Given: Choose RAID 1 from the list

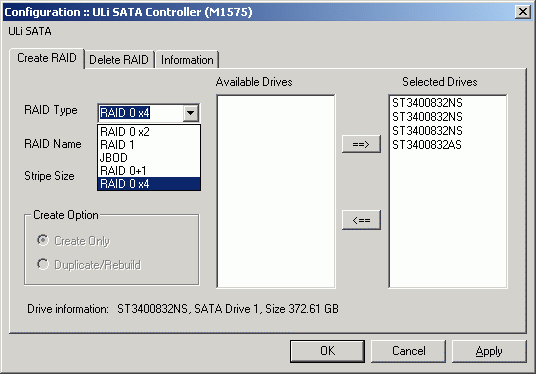Looking at the screenshot, I should [149, 145].
